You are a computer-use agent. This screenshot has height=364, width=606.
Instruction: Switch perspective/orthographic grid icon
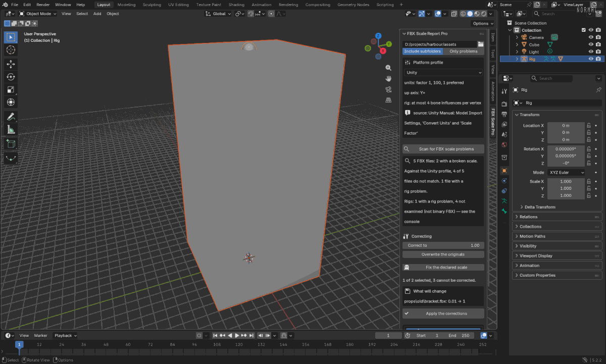coord(388,100)
